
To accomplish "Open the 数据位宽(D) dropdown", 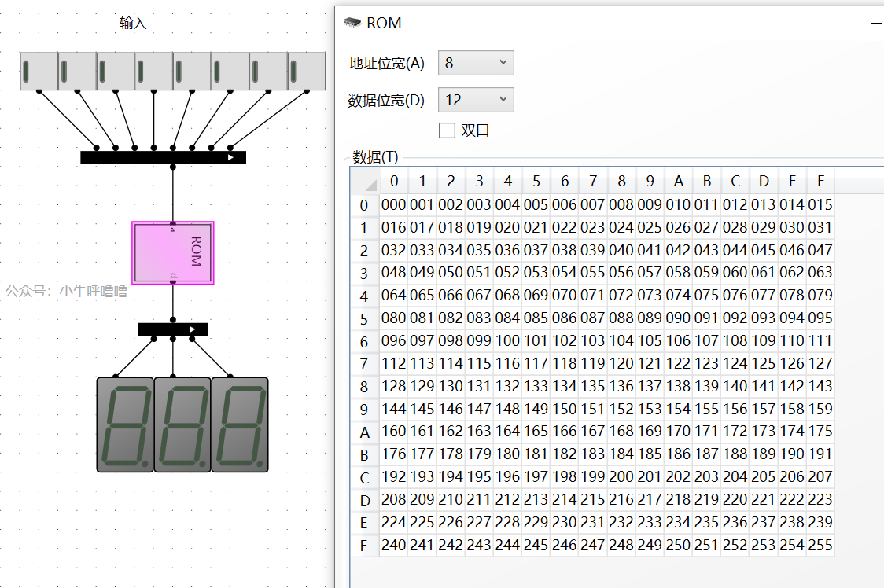I will point(475,100).
